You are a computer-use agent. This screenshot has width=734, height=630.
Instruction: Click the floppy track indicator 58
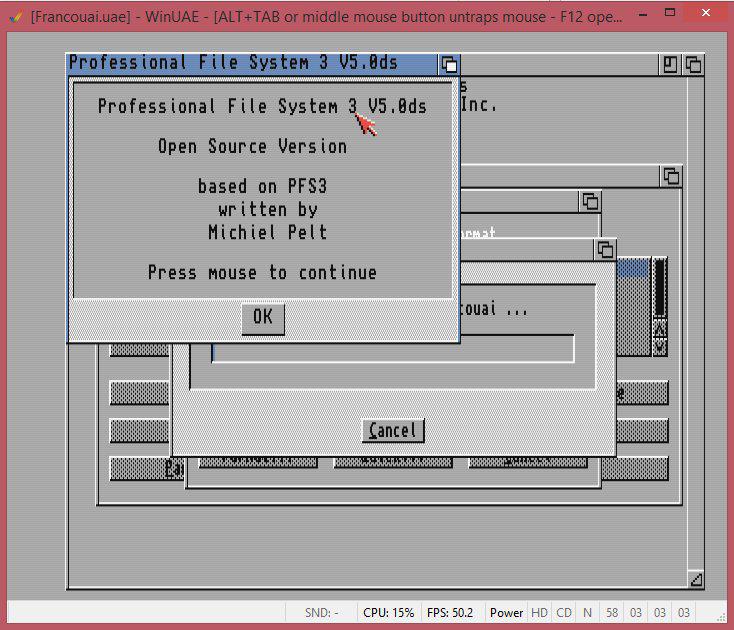[x=612, y=613]
